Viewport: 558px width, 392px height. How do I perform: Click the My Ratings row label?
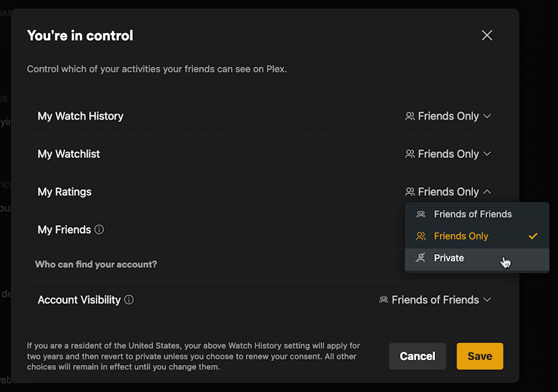(x=64, y=192)
